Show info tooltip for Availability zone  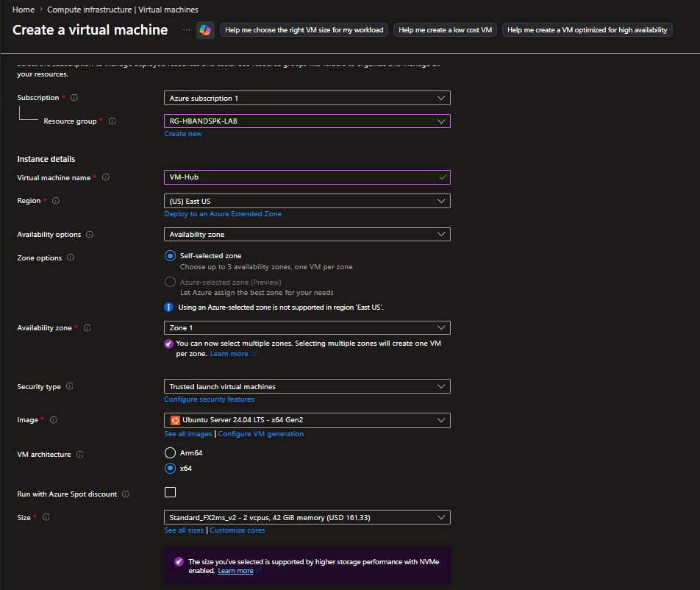(87, 328)
